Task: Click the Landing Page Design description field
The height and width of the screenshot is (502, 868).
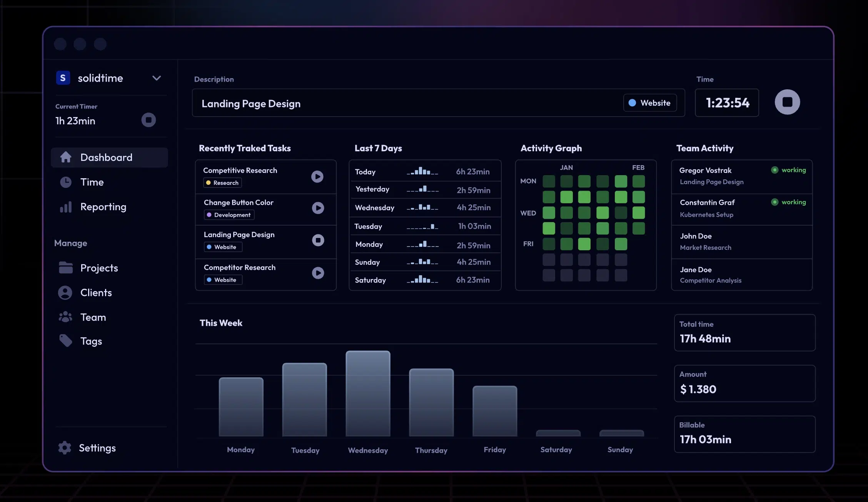Action: 346,103
